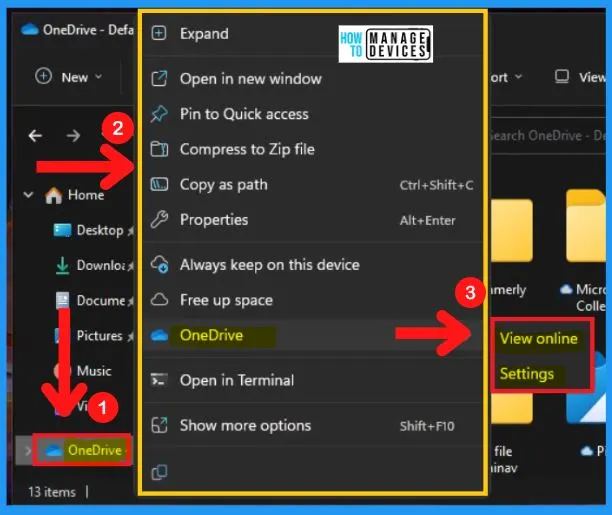Click the OneDrive cloud icon in the title bar
The width and height of the screenshot is (612, 515).
pyautogui.click(x=30, y=30)
